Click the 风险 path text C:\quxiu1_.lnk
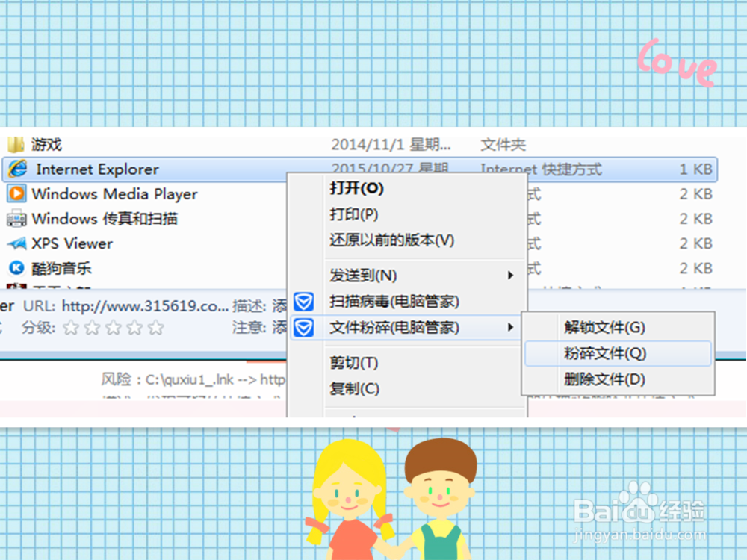The width and height of the screenshot is (747, 560). point(190,379)
